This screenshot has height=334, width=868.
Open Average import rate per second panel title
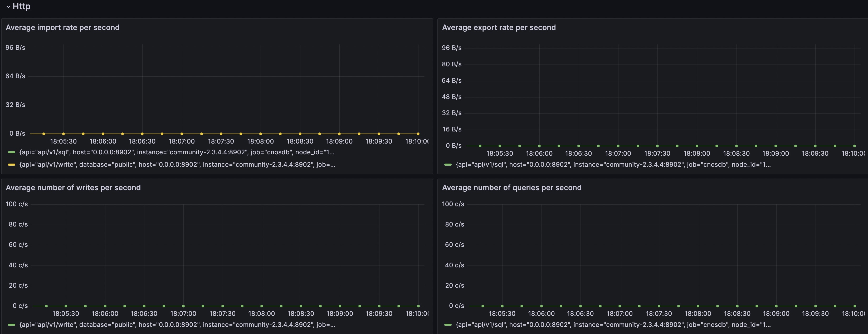62,28
